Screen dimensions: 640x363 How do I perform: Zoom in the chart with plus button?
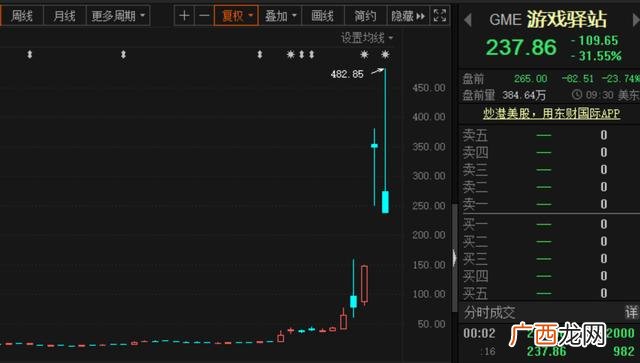coord(184,16)
